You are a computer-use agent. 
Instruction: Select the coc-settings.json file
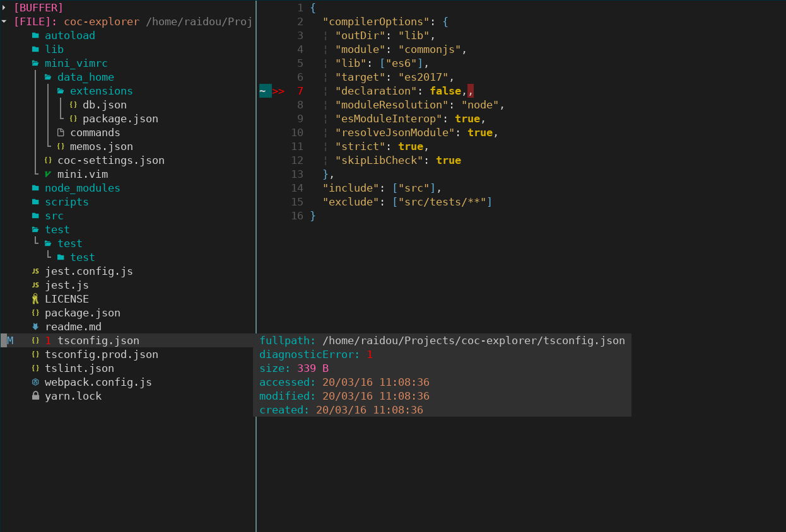(x=111, y=160)
